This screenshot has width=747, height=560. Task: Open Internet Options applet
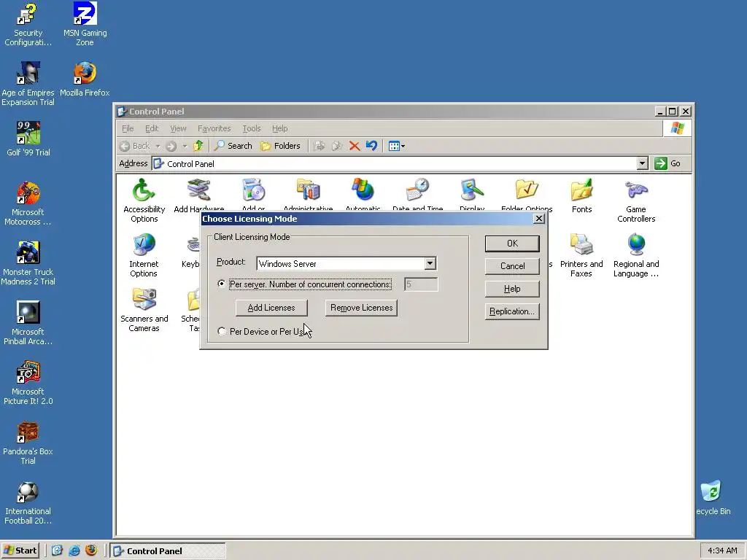point(144,255)
